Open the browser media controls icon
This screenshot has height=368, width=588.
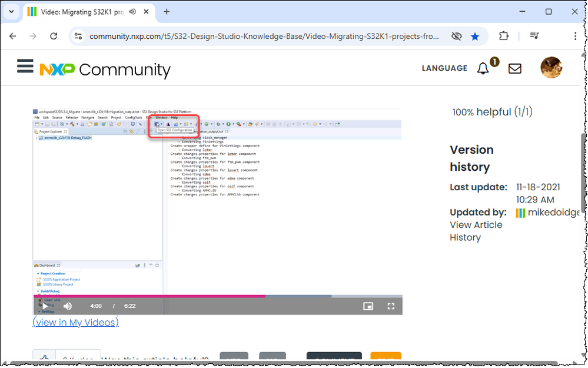[534, 36]
